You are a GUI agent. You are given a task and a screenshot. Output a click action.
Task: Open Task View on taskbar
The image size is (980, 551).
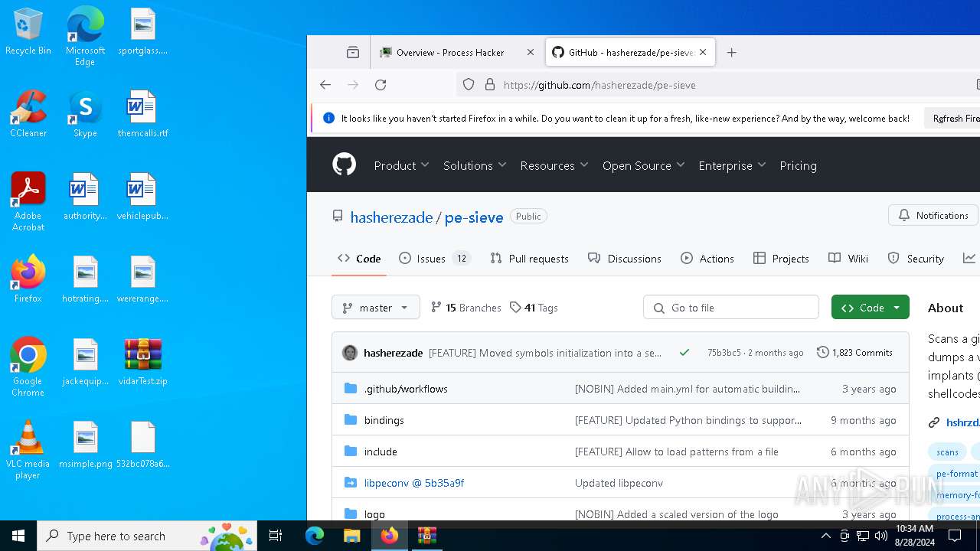(276, 536)
